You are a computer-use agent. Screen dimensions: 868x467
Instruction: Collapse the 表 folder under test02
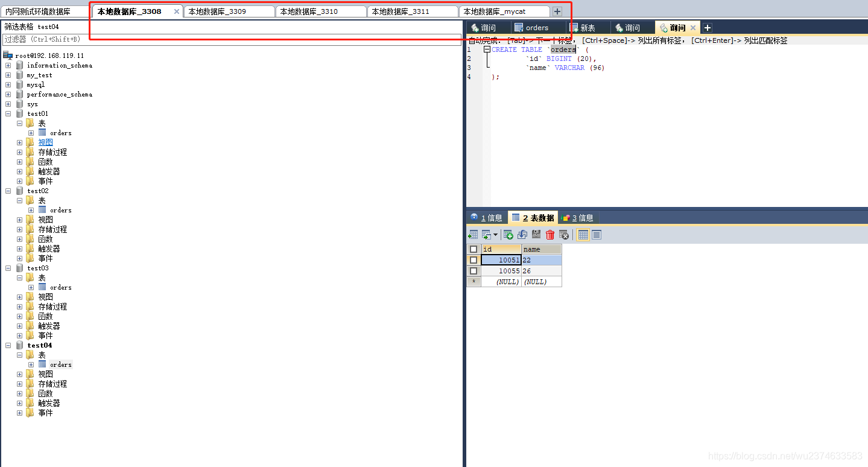point(19,200)
